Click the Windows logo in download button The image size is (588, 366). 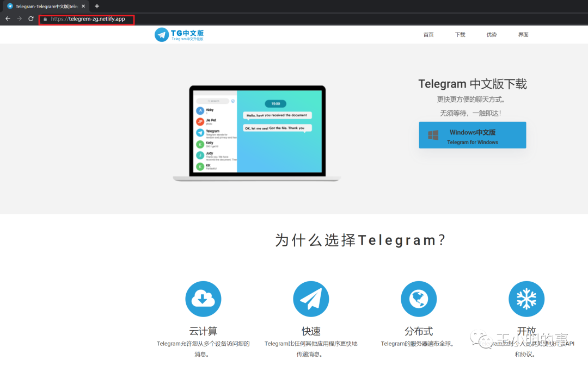pos(433,135)
